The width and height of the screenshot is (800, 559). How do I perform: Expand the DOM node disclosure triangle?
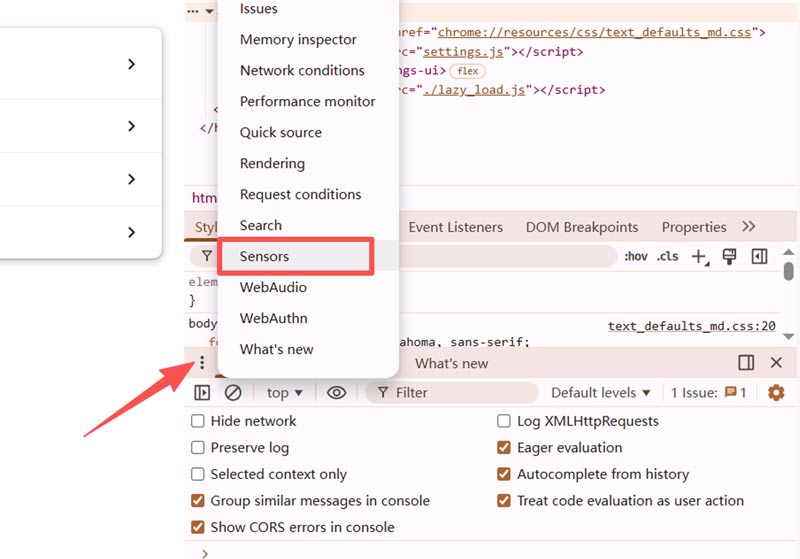210,11
